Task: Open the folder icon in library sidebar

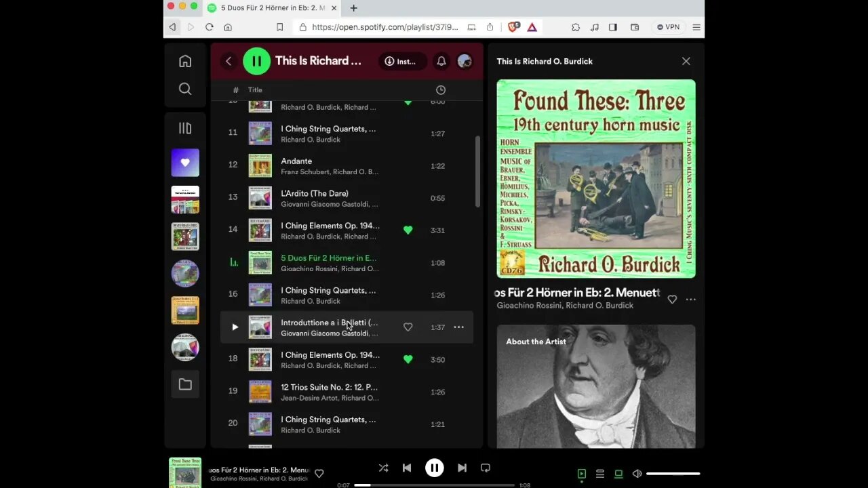Action: (185, 384)
